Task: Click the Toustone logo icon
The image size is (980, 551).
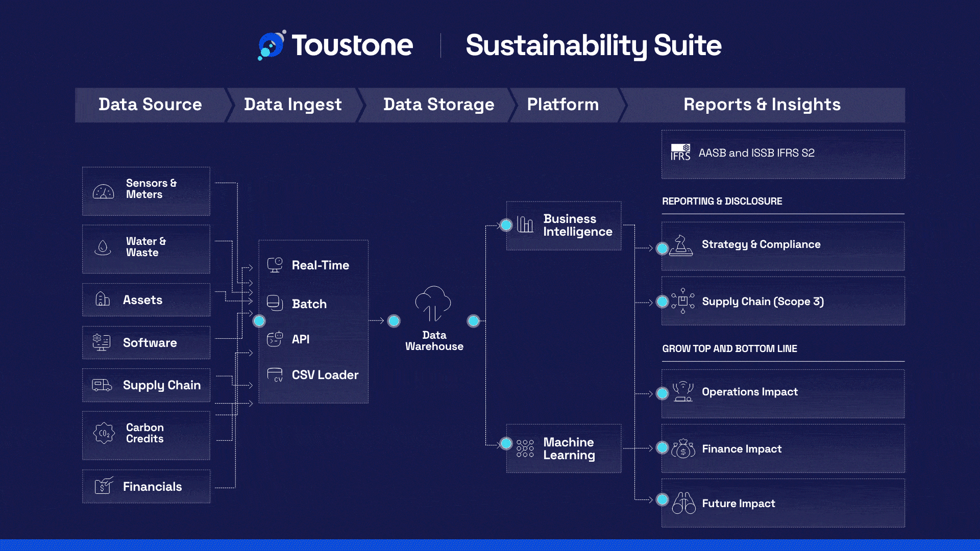Action: pos(272,45)
